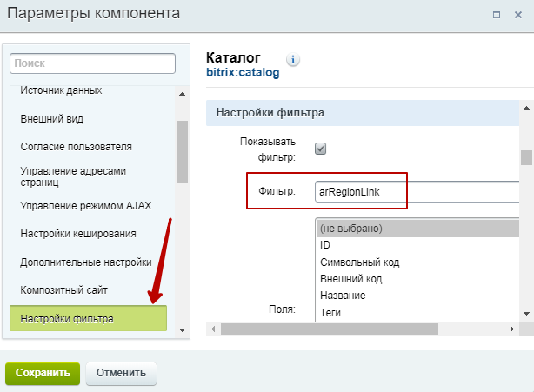Click the horizontal scrollbar thumb
The width and height of the screenshot is (534, 392).
330,329
